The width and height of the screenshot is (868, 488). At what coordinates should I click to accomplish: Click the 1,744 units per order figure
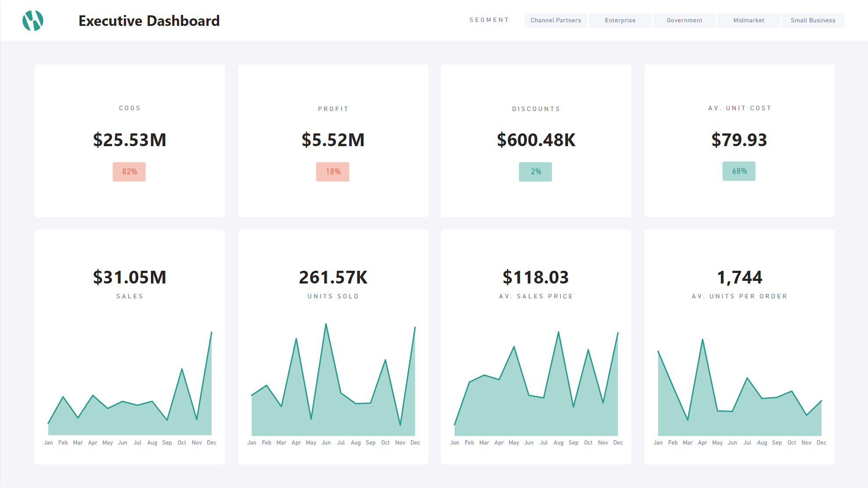[740, 277]
